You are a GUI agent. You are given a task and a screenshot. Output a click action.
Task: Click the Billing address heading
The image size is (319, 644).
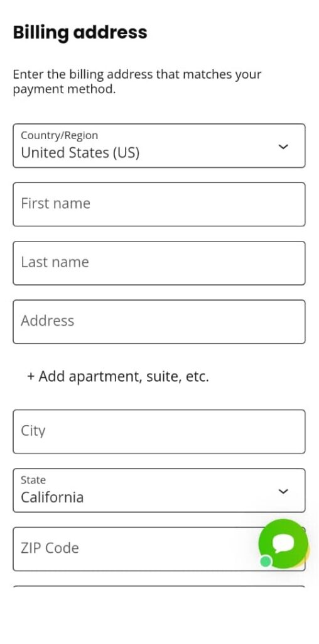point(80,33)
